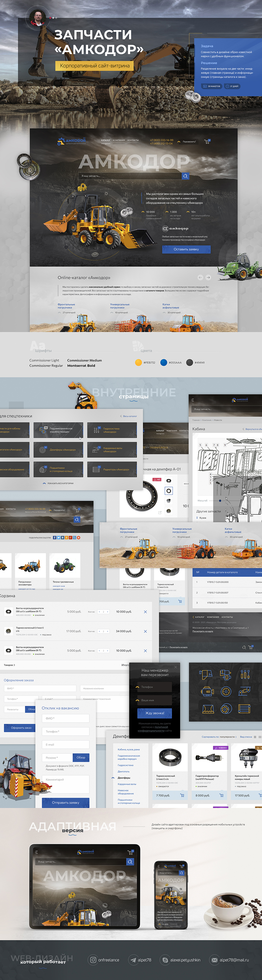Click the mail icon next to alpet78@mail.ru
The width and height of the screenshot is (262, 980).
(x=214, y=960)
